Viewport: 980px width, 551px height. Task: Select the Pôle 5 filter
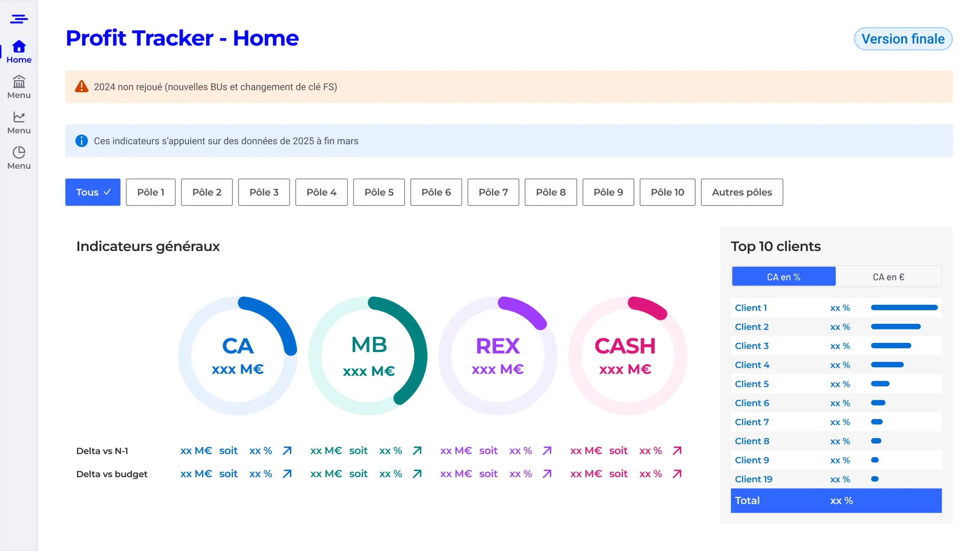click(x=379, y=192)
